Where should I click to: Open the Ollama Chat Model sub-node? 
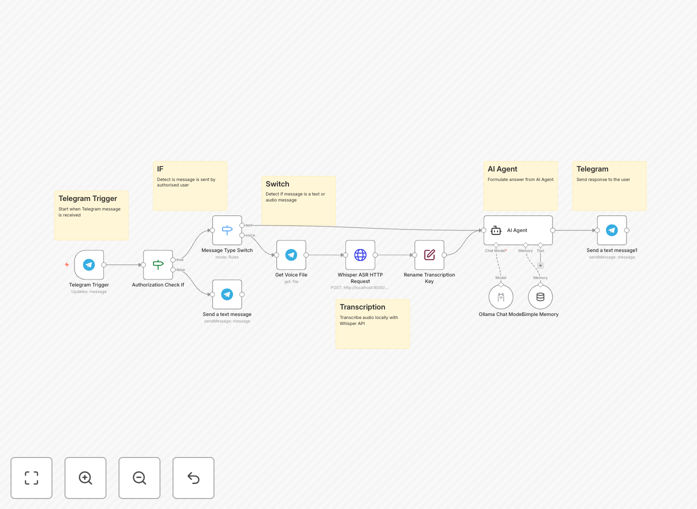click(501, 297)
